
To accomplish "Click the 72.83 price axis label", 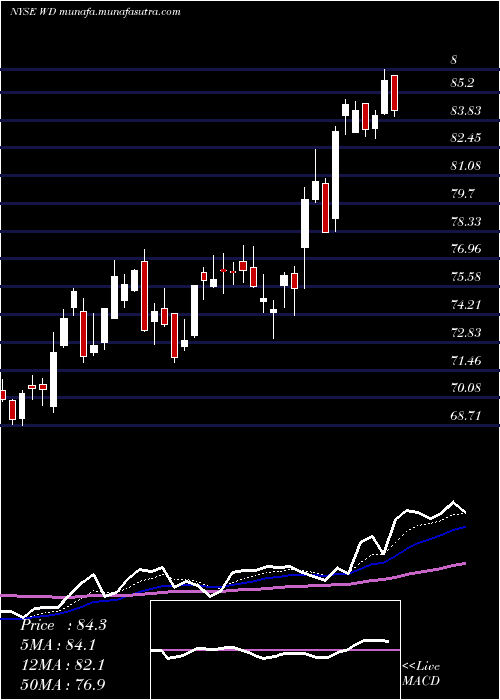I will (x=466, y=333).
